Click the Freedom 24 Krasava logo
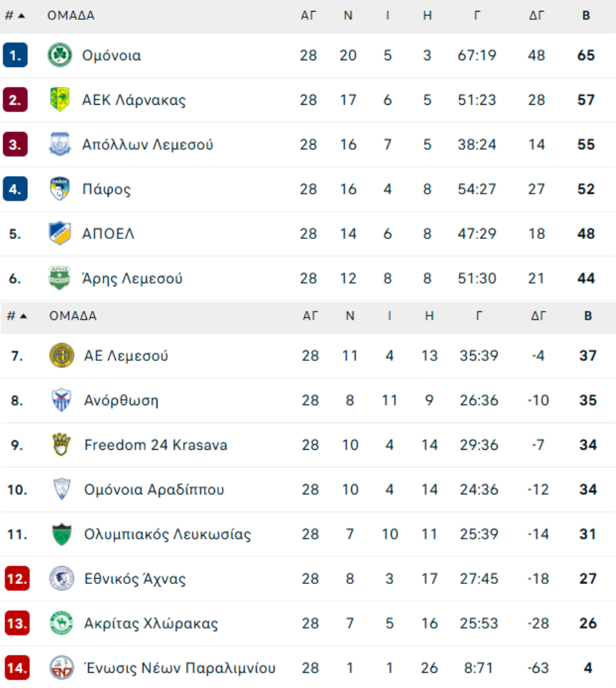Screen dimensions: 616x688 62,445
